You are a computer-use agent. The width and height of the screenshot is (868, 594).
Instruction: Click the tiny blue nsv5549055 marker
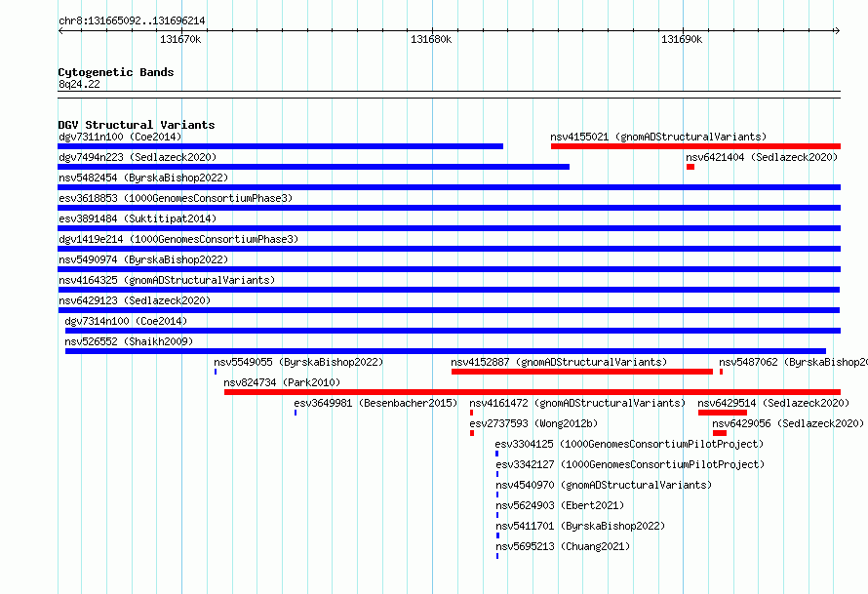[216, 372]
